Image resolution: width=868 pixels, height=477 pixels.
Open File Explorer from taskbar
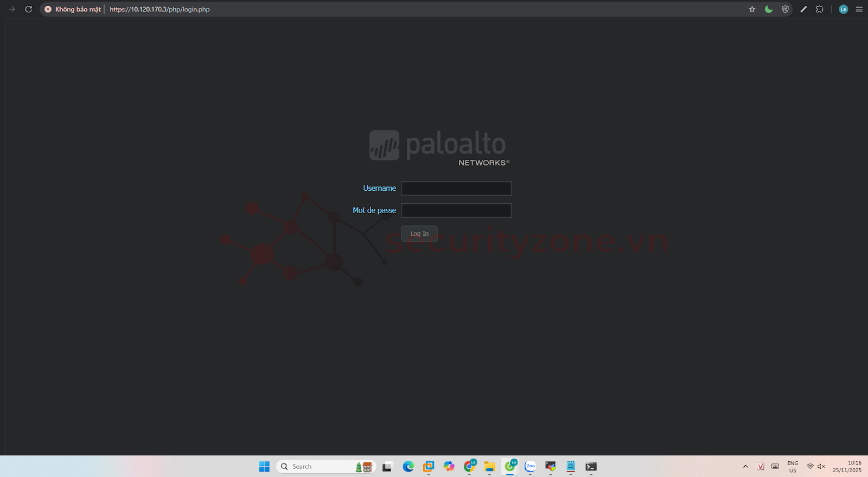(x=489, y=467)
